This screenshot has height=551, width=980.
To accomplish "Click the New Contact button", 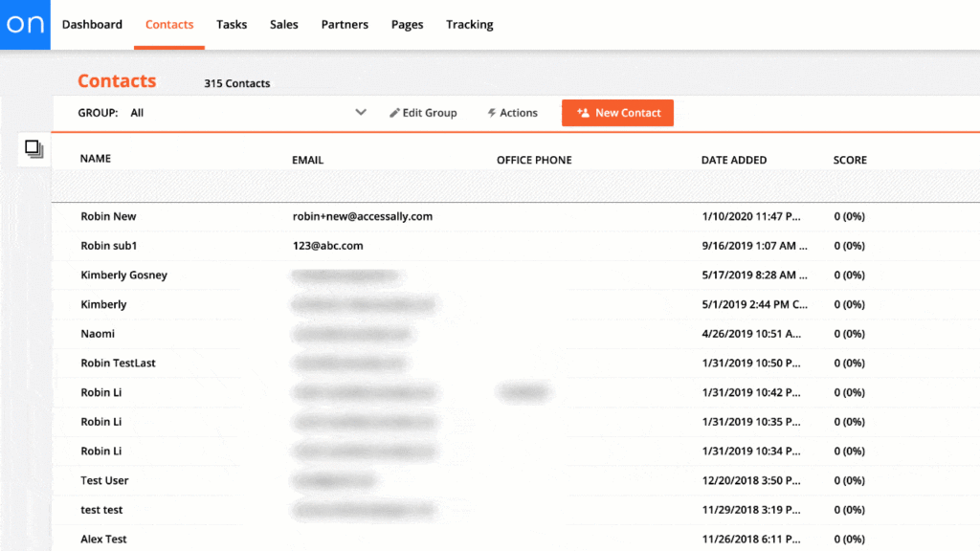I will pyautogui.click(x=617, y=112).
